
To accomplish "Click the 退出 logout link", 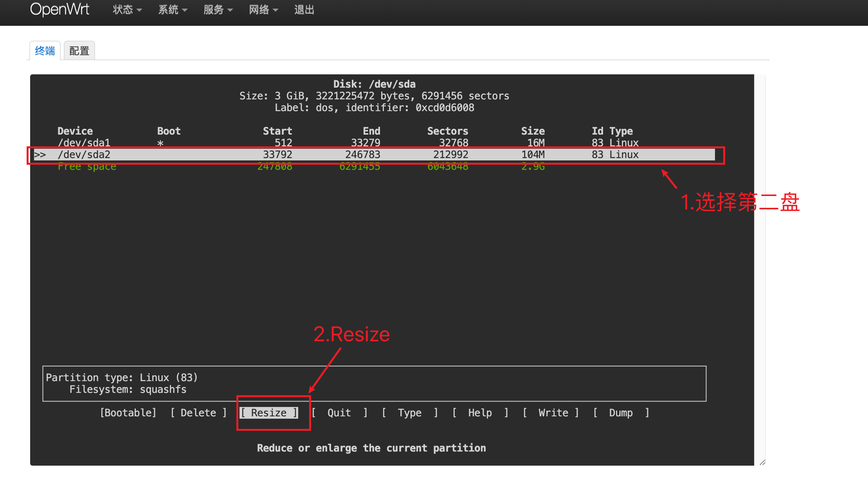I will (x=304, y=10).
